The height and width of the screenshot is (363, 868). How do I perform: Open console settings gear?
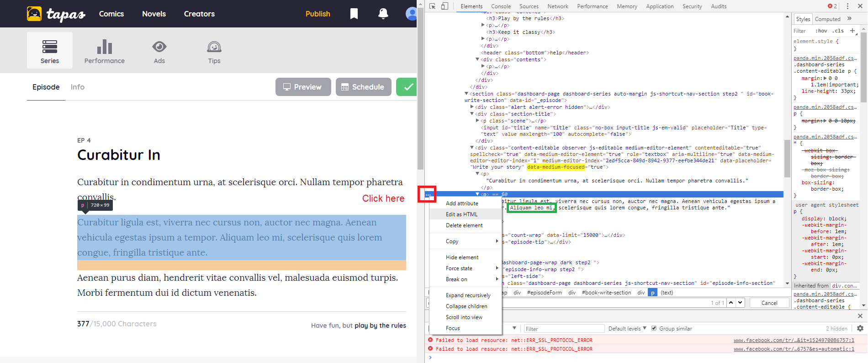pyautogui.click(x=860, y=328)
